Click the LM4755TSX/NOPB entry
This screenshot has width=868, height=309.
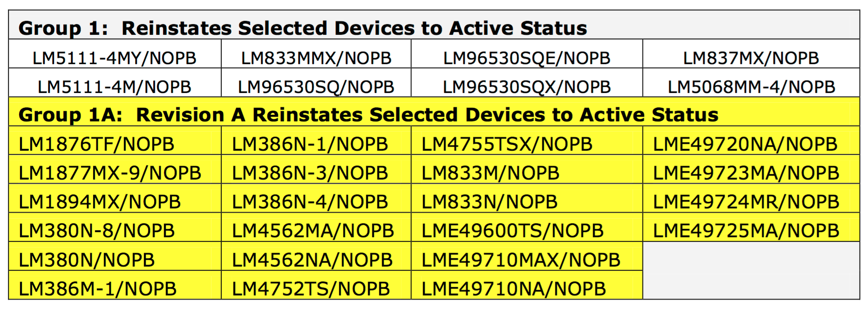coord(527,140)
